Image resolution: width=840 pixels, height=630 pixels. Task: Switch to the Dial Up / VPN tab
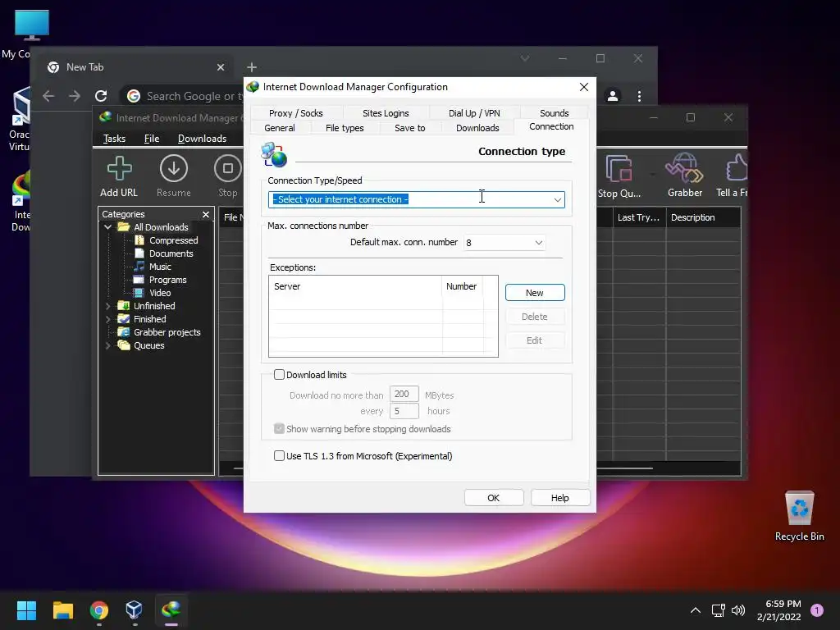pyautogui.click(x=474, y=113)
